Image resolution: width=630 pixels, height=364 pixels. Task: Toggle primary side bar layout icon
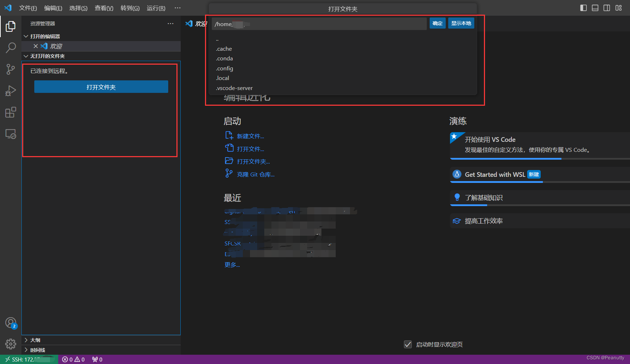584,8
